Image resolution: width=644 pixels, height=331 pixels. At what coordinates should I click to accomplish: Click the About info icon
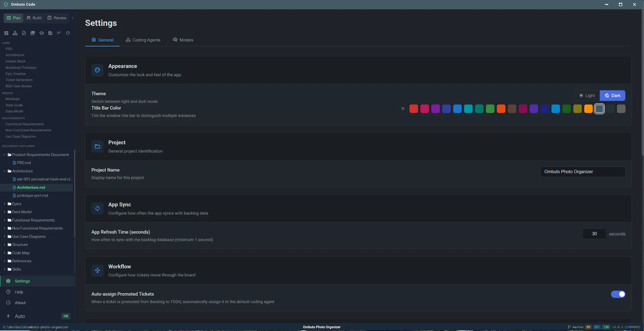(8, 303)
